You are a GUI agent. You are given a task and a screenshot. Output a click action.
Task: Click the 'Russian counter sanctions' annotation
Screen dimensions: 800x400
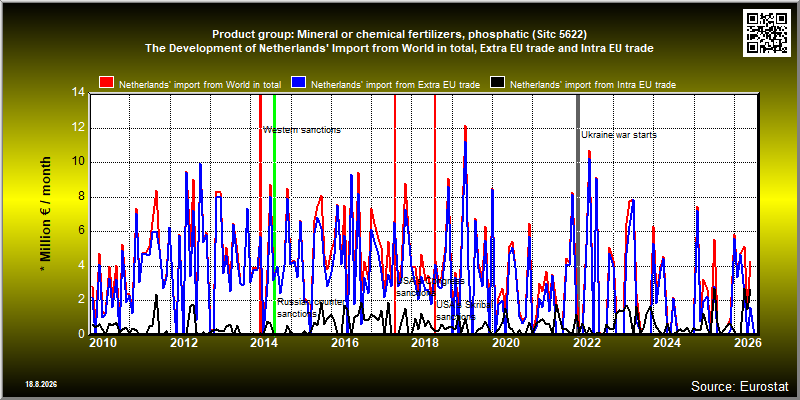pyautogui.click(x=310, y=308)
